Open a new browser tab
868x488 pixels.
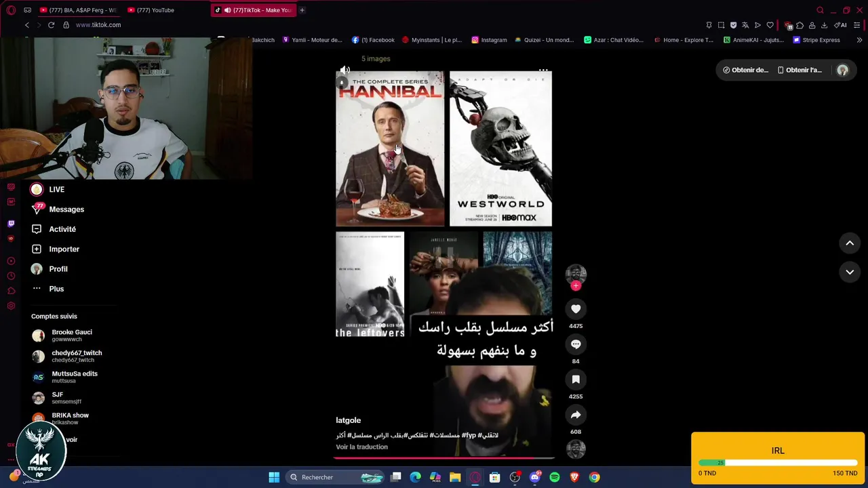tap(302, 10)
